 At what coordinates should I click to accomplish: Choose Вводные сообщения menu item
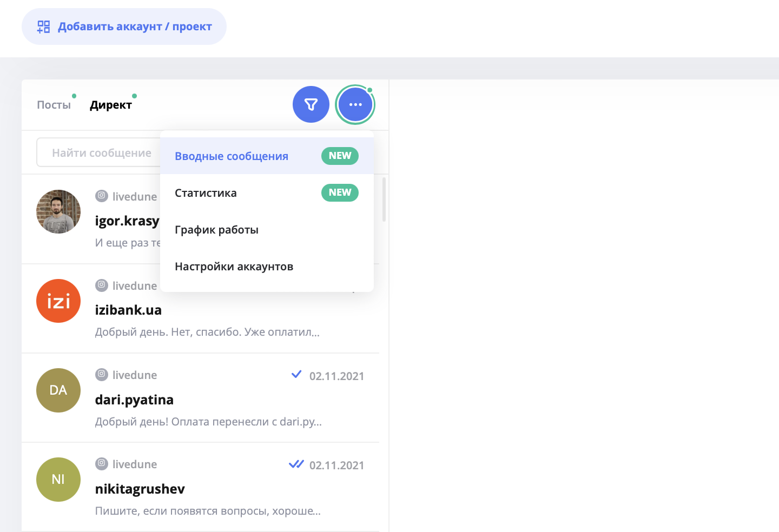(267, 156)
